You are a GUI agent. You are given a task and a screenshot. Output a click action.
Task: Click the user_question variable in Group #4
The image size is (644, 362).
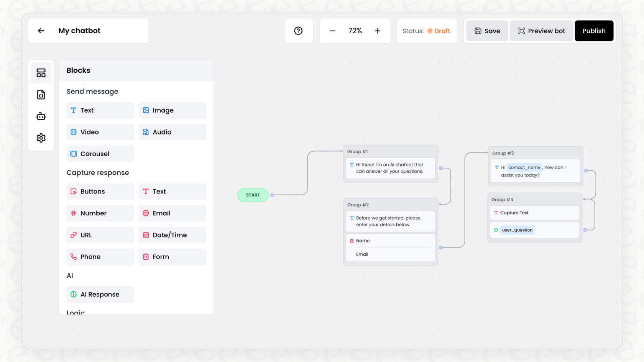[517, 230]
